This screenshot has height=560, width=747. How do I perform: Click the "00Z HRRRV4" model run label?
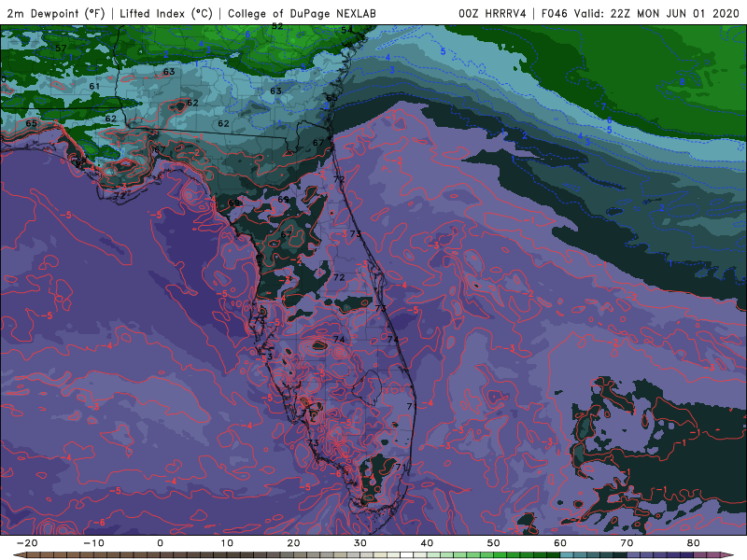[x=493, y=13]
